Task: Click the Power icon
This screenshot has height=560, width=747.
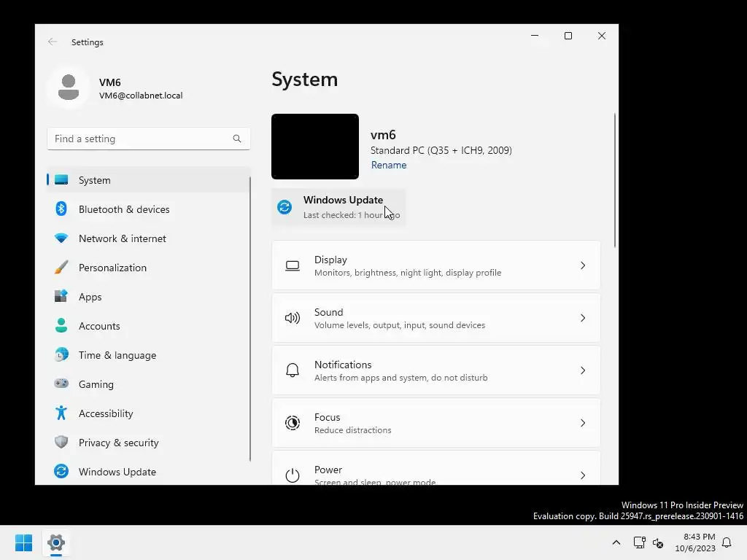Action: (293, 475)
